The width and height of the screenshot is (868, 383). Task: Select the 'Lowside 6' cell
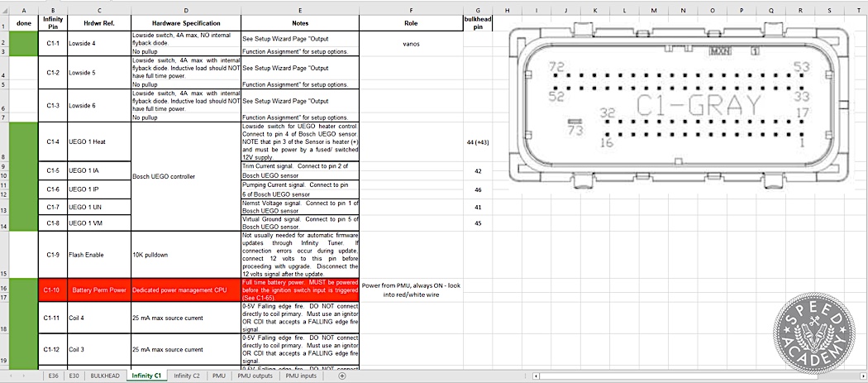pyautogui.click(x=99, y=105)
